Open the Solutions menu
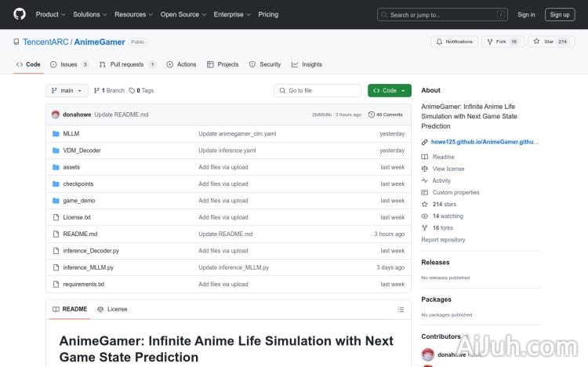 click(89, 14)
